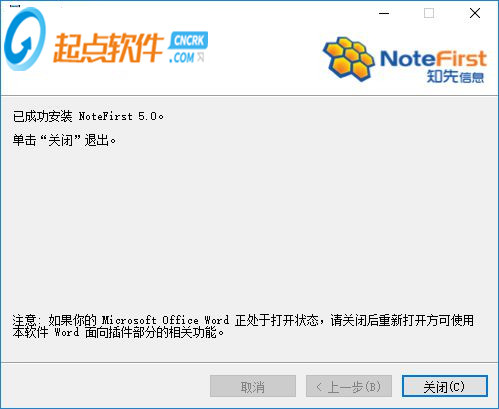Click the disabled 上一步(B) button
The width and height of the screenshot is (499, 409).
[x=349, y=387]
